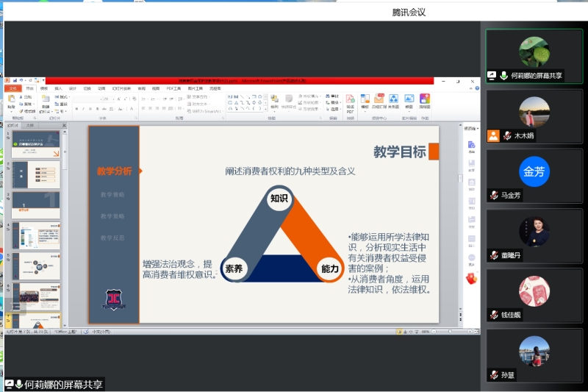Image resolution: width=588 pixels, height=392 pixels.
Task: Open the Insert ribbon tab
Action: (x=58, y=88)
